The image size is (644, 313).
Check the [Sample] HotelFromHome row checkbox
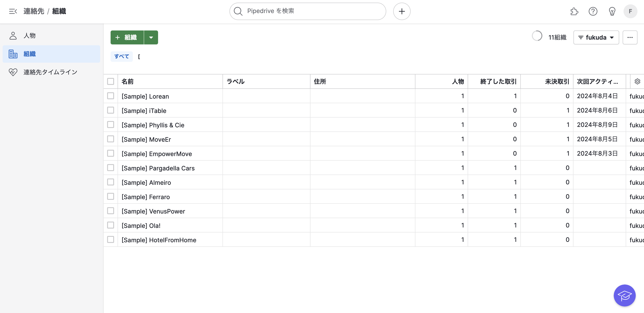(x=111, y=239)
